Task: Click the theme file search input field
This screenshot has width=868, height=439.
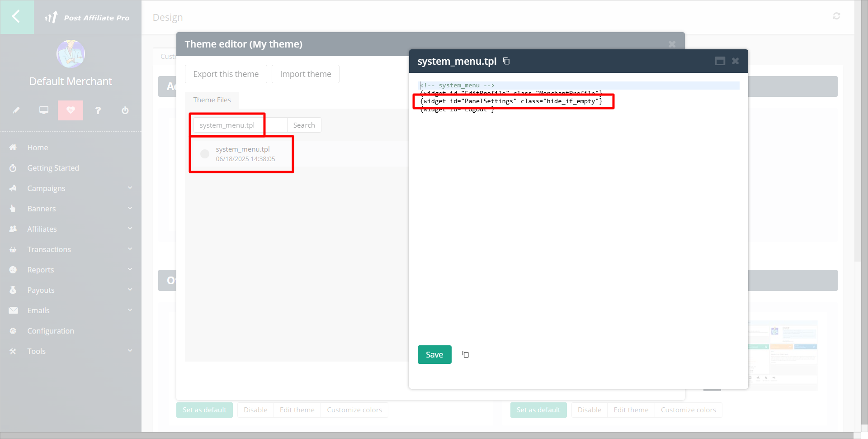Action: click(x=241, y=125)
